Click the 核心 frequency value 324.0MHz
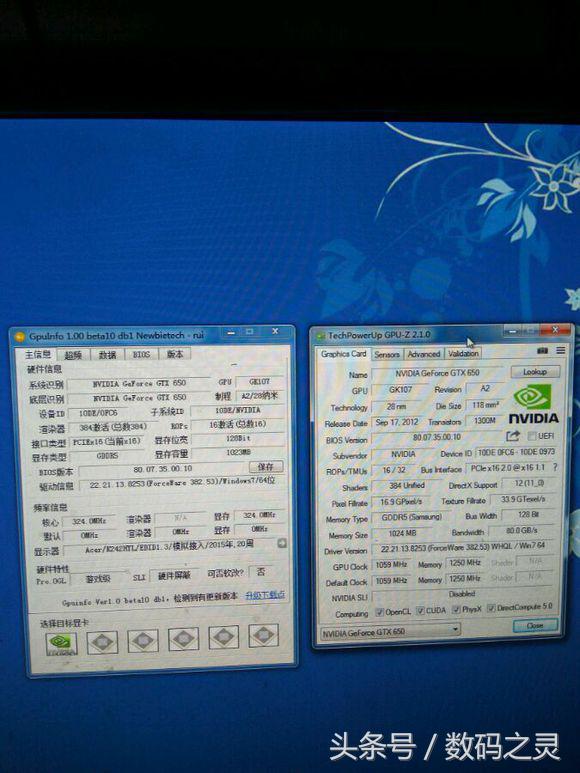Screen dimensions: 580x773 [x=89, y=521]
